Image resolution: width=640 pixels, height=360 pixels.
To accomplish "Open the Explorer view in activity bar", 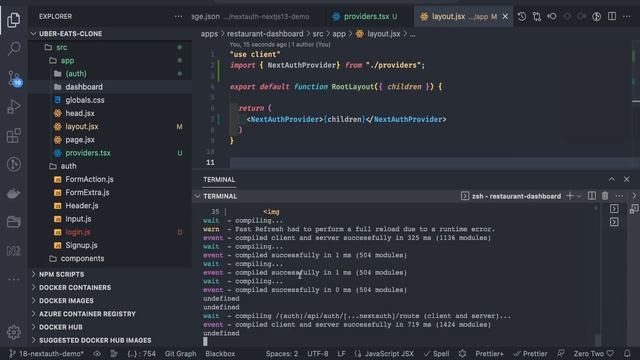I will point(13,20).
